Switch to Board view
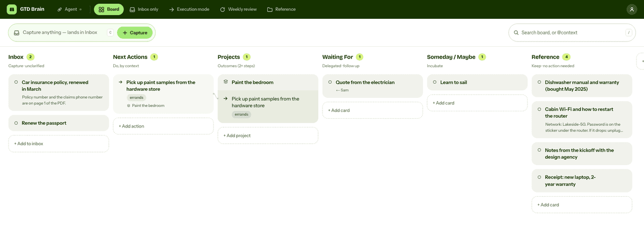The image size is (644, 242). tap(108, 9)
